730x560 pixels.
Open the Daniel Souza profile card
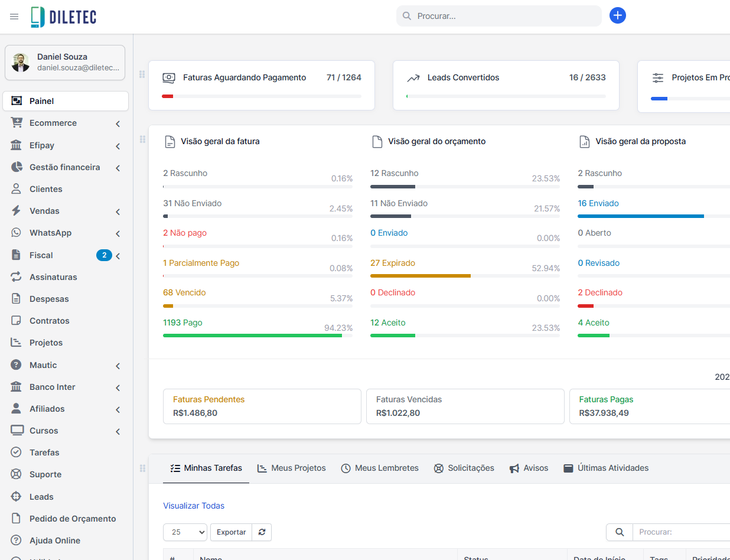pyautogui.click(x=65, y=63)
